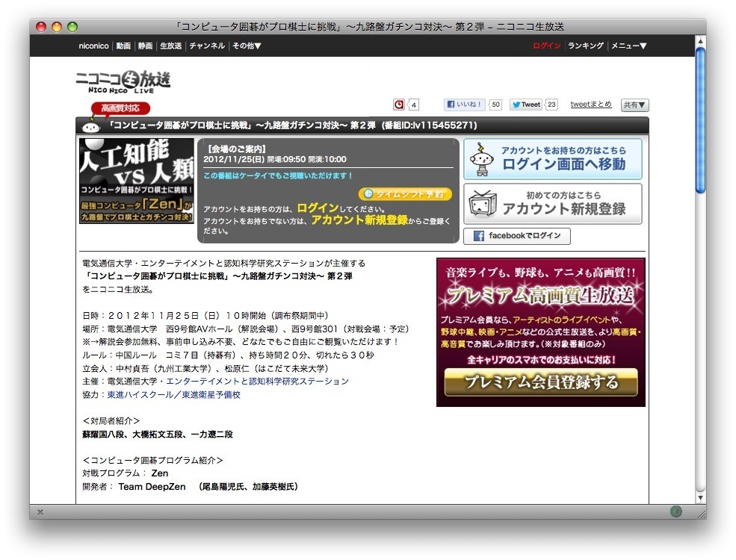Click the 高画質対応 red badge
Screen dimensions: 736x560
(x=120, y=108)
